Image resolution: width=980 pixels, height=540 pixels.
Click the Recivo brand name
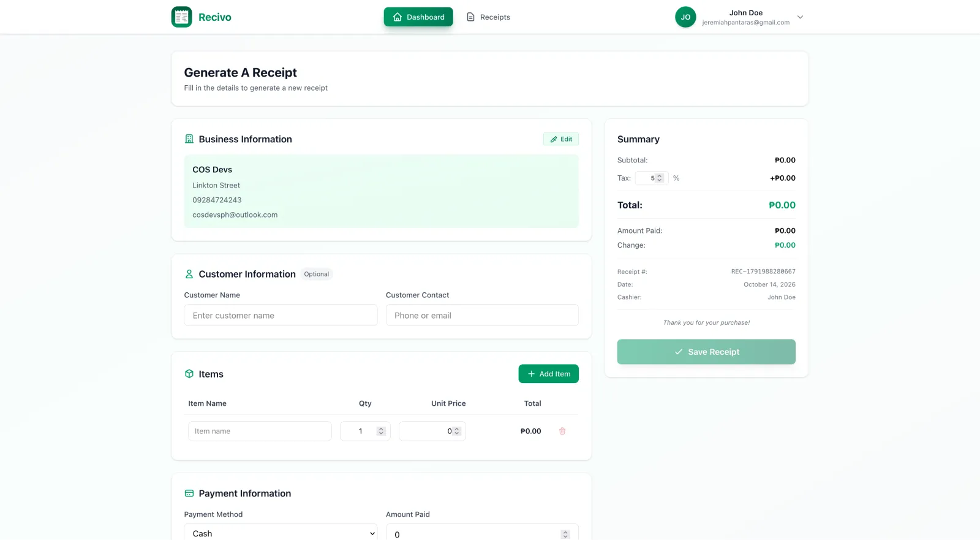click(215, 17)
